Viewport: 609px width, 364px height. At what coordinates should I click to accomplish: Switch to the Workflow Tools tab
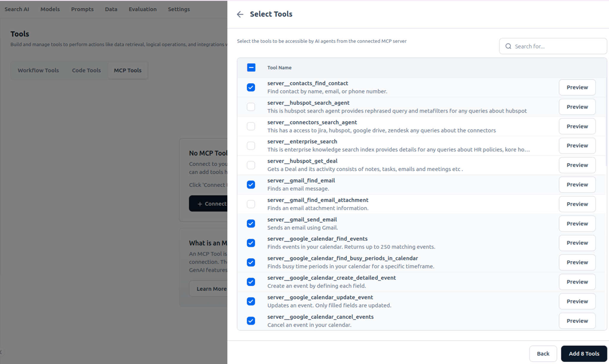[38, 70]
